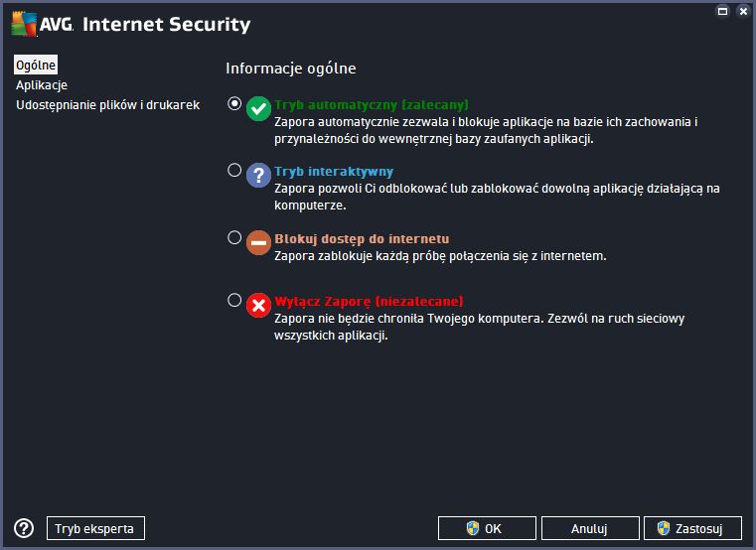Click the Tryb interaktywny heading text

334,171
